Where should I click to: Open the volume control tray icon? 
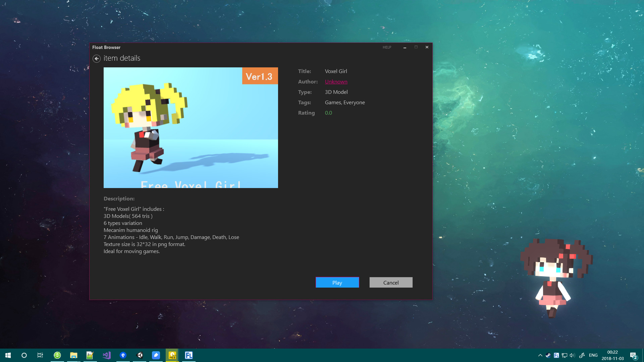[572, 355]
